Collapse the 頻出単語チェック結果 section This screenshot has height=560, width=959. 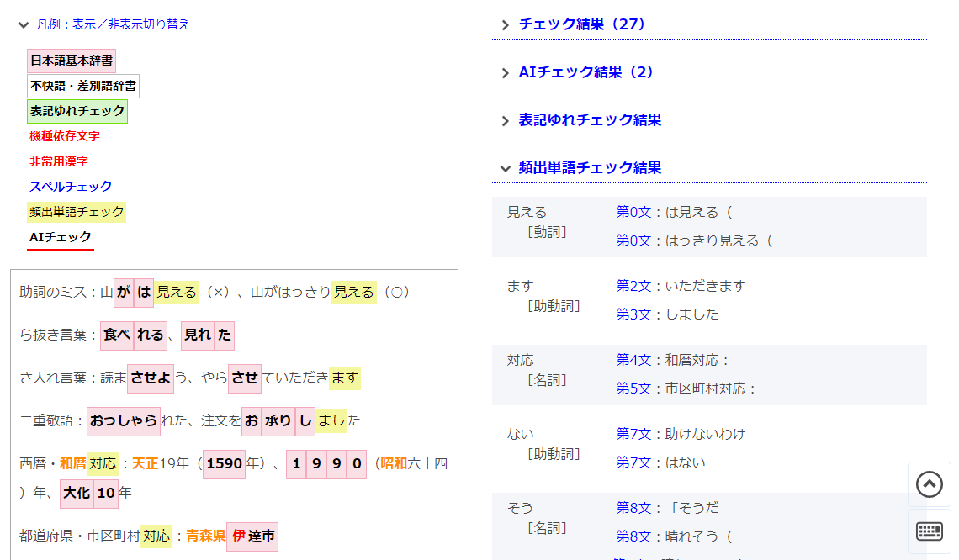click(x=590, y=168)
